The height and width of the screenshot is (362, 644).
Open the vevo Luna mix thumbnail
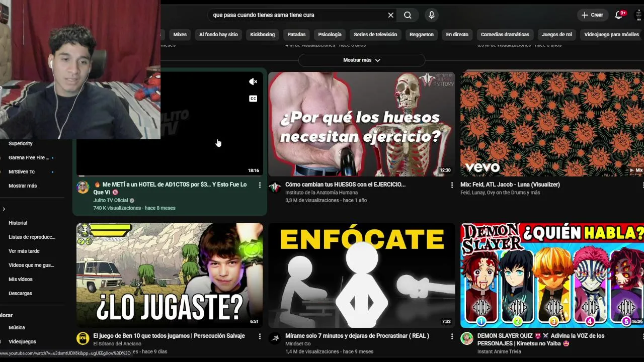pyautogui.click(x=552, y=124)
